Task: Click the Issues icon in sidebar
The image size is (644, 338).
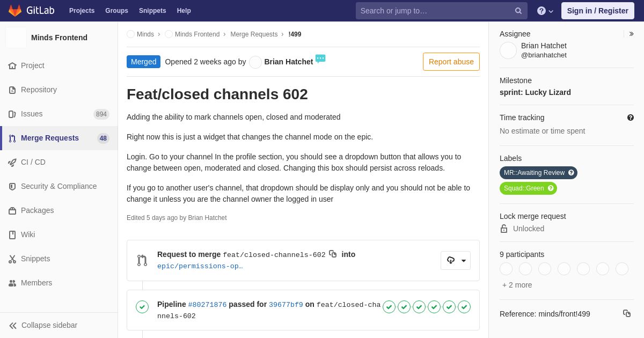Action: 12,114
